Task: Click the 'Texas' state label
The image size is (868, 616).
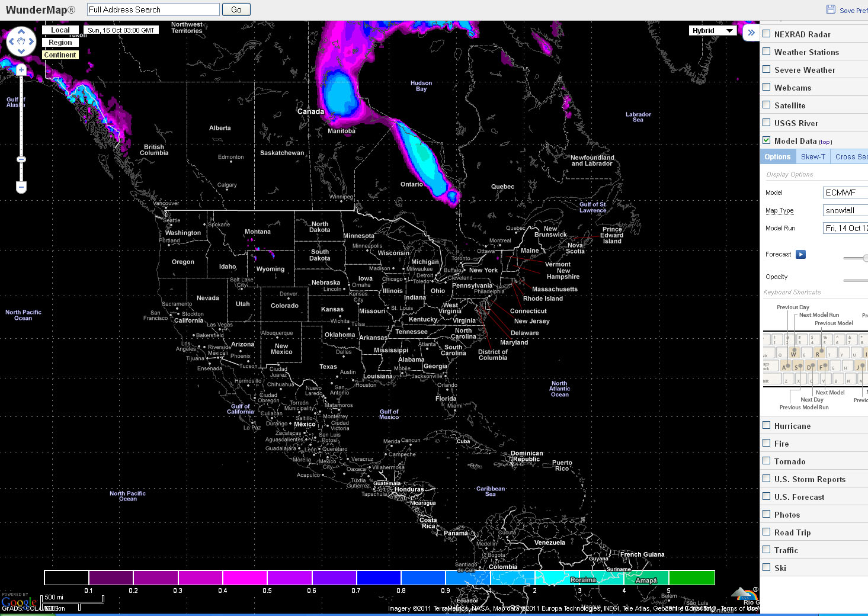Action: click(328, 367)
